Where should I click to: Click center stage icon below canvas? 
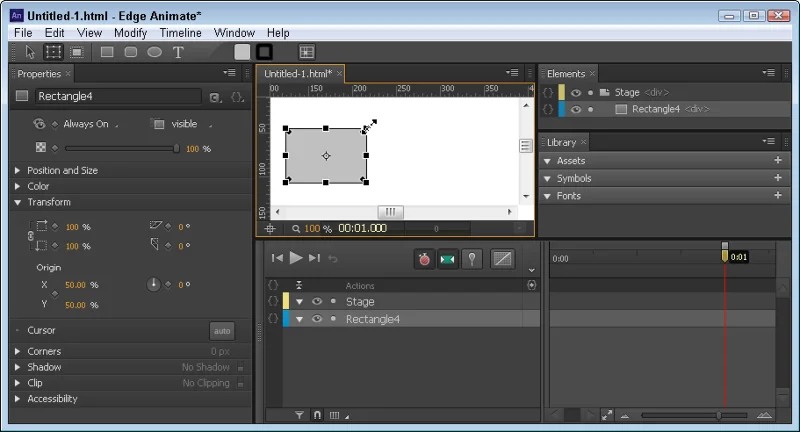[x=270, y=228]
